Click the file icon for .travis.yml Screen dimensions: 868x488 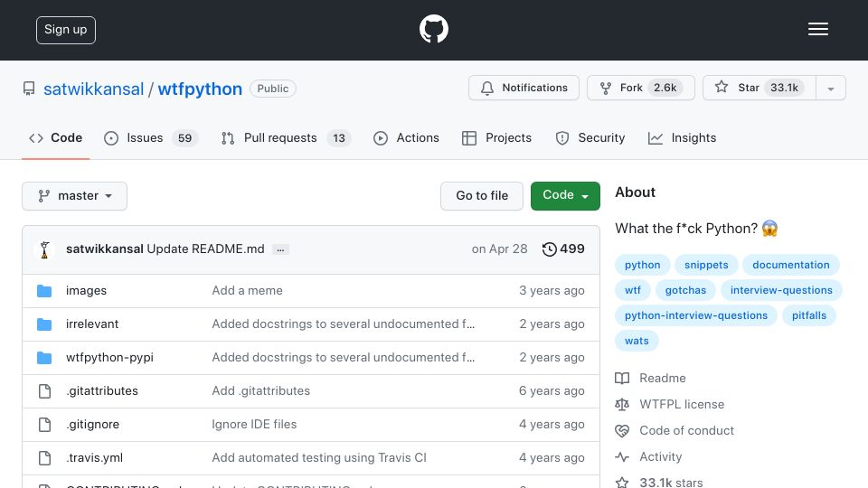[x=45, y=458]
